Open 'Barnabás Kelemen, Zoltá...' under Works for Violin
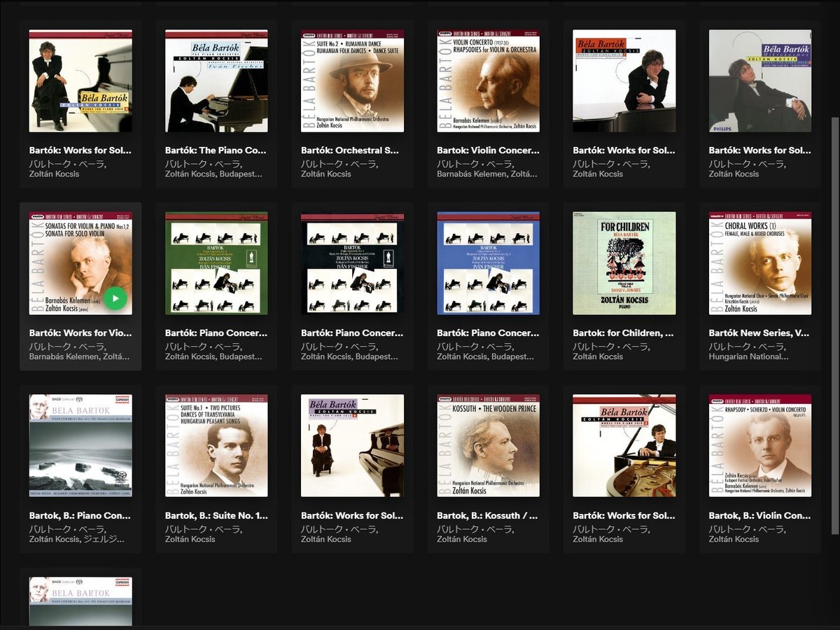840x630 pixels. [79, 356]
